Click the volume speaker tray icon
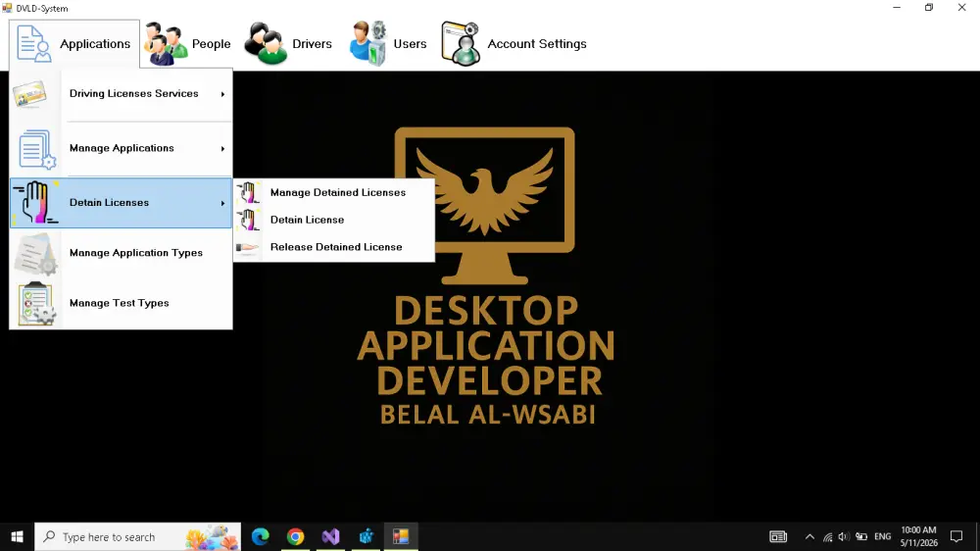Viewport: 980px width, 551px height. (843, 536)
